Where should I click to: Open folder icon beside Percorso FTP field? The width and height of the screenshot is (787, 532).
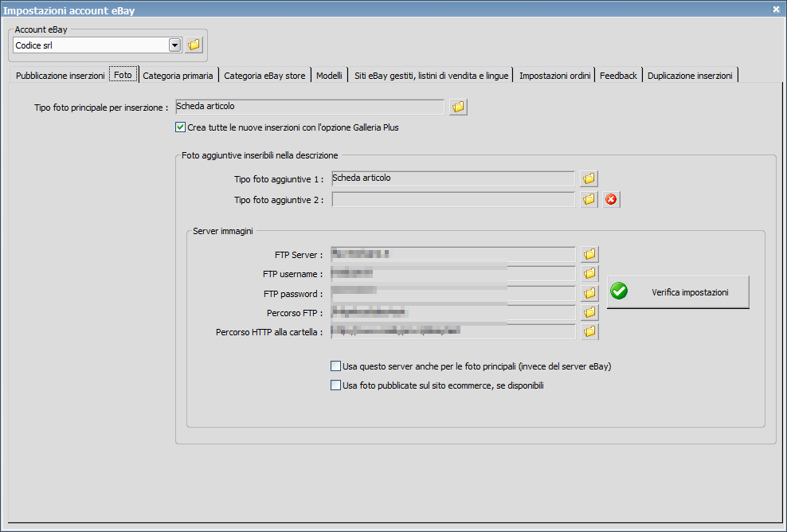[x=589, y=313]
